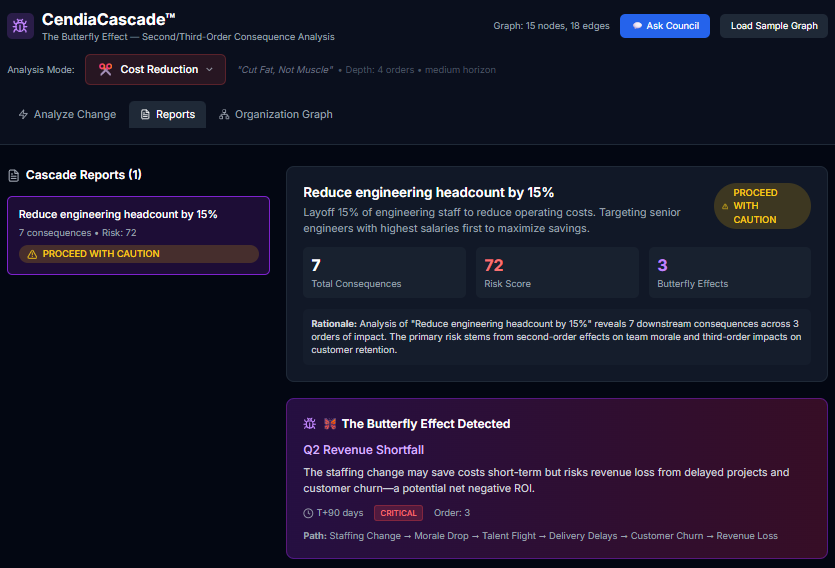Click the butterfly icon in Butterfly Effect header
Image resolution: width=835 pixels, height=568 pixels.
pos(330,424)
